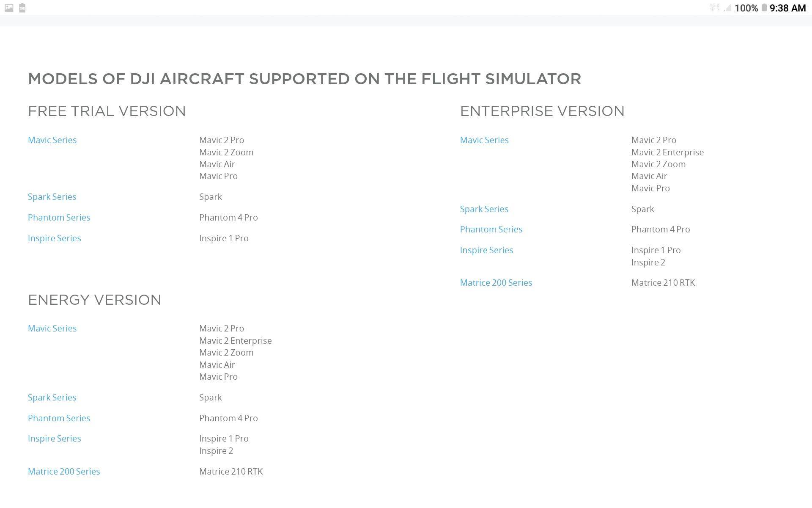Open Phantom Series link under Free Trial Version
This screenshot has width=812, height=508.
click(x=59, y=218)
